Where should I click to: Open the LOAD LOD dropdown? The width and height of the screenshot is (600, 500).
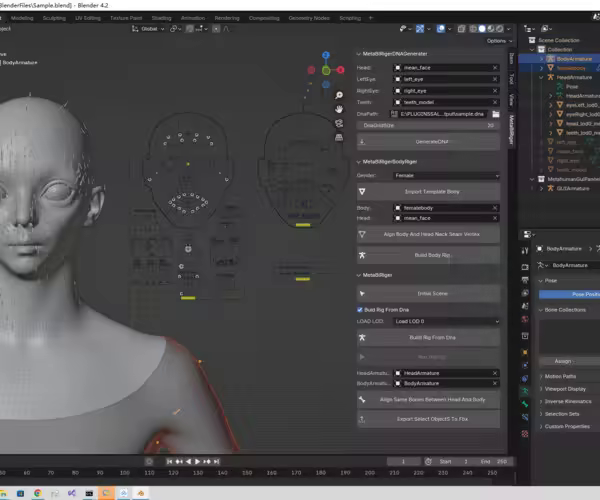[x=447, y=321]
